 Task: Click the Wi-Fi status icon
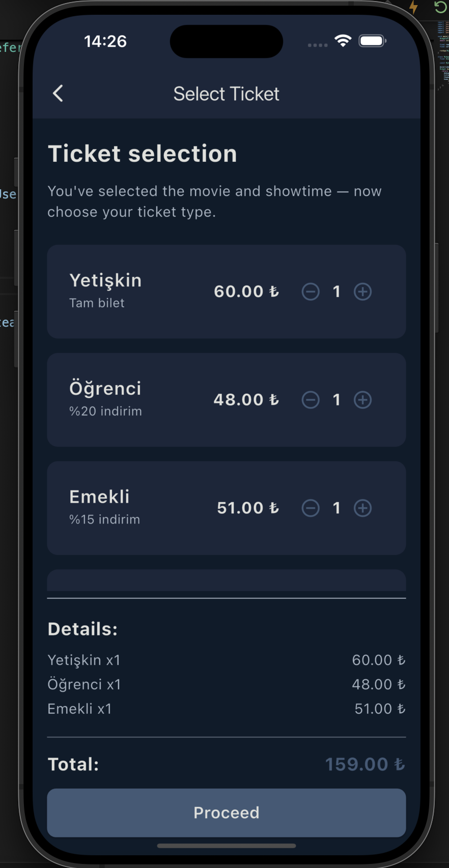coord(343,41)
